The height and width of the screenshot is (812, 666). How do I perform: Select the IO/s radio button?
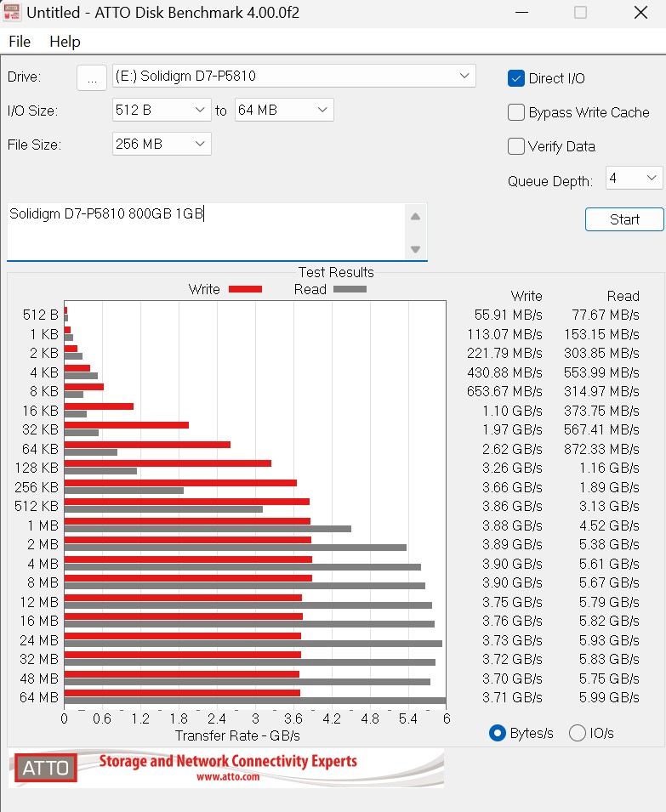pos(577,733)
